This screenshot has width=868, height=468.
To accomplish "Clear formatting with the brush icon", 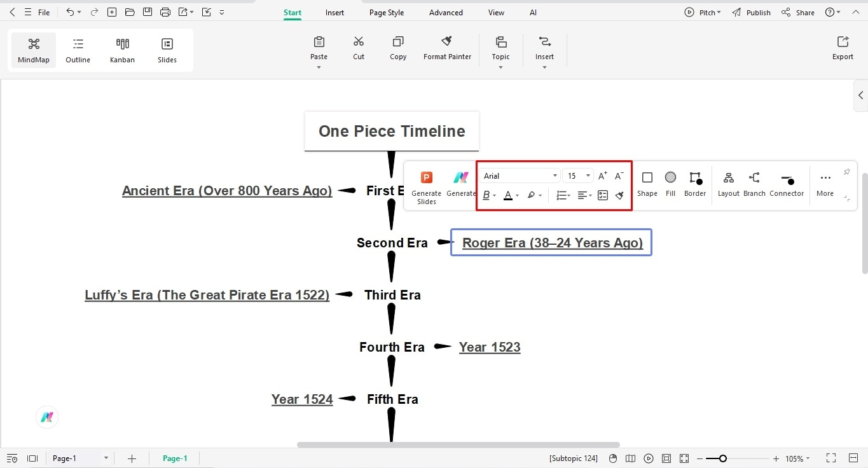I will click(x=619, y=195).
